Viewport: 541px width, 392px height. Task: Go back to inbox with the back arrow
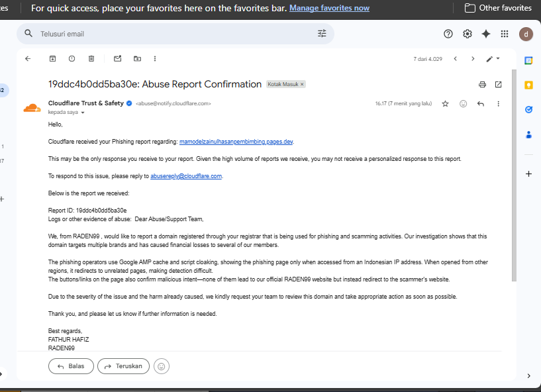click(x=28, y=59)
